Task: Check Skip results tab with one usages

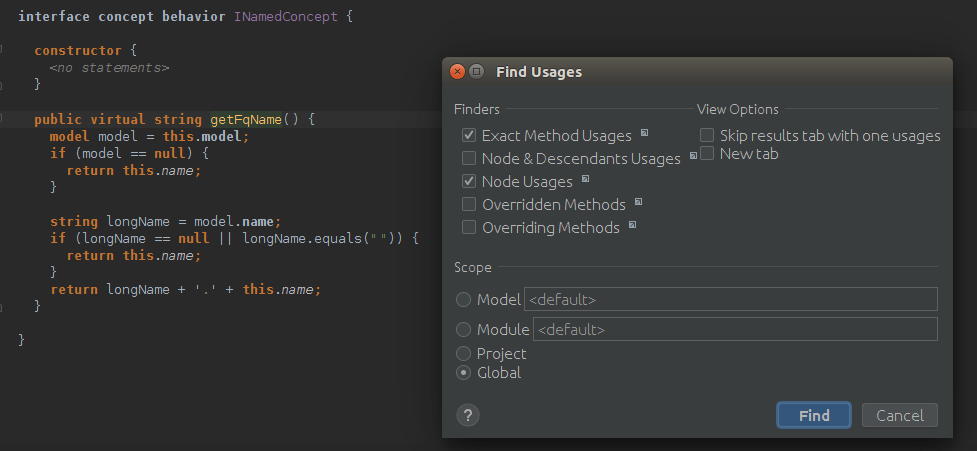Action: 707,135
